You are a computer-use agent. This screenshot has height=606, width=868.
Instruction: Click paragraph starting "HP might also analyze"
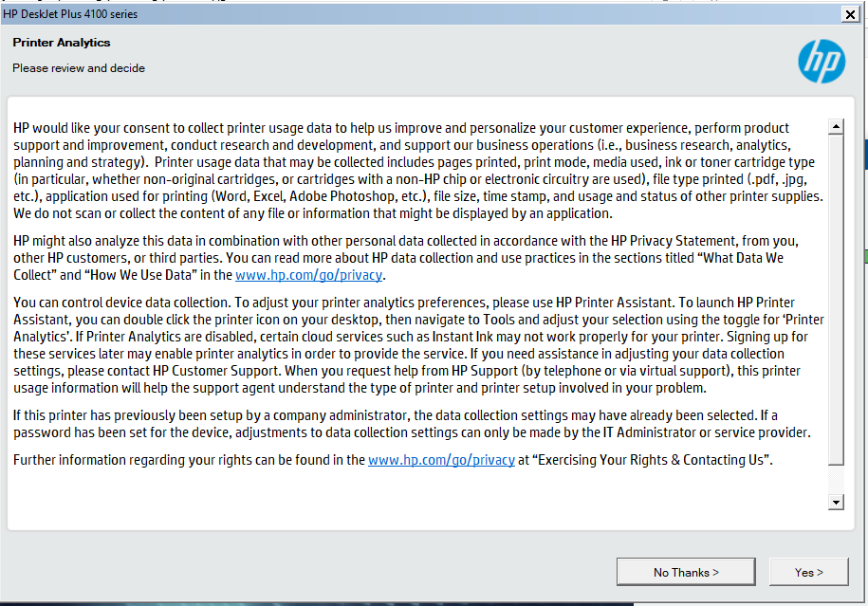pos(406,258)
